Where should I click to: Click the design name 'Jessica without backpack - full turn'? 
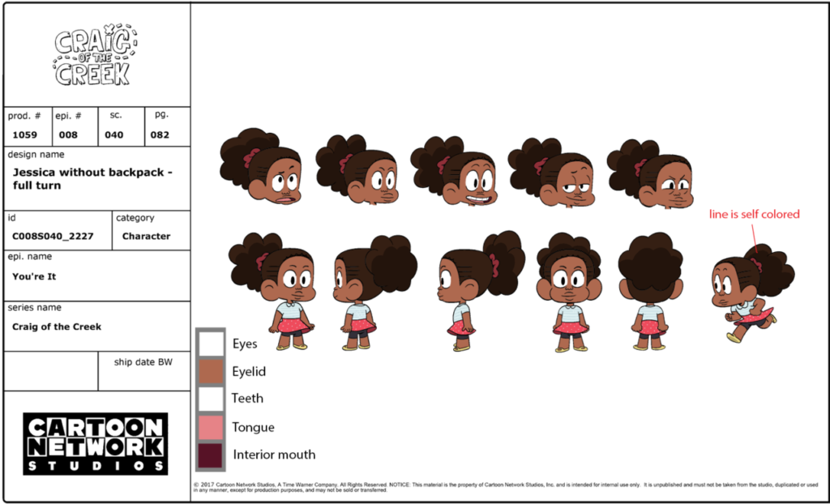[x=92, y=179]
